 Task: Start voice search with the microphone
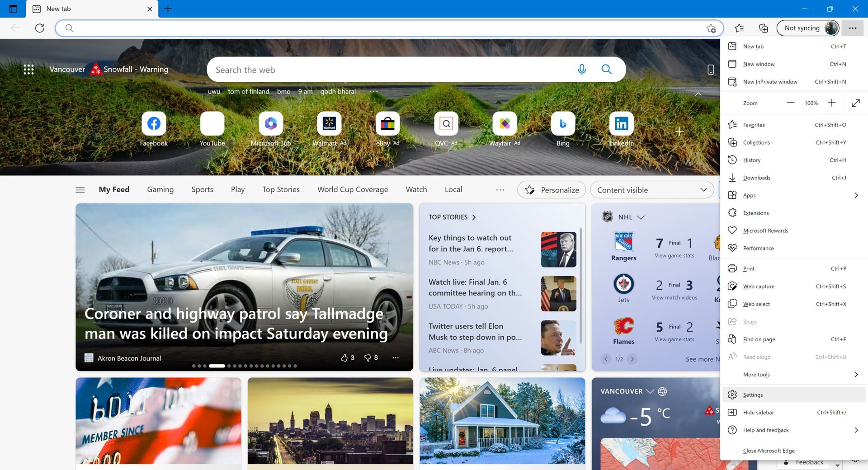tap(582, 70)
